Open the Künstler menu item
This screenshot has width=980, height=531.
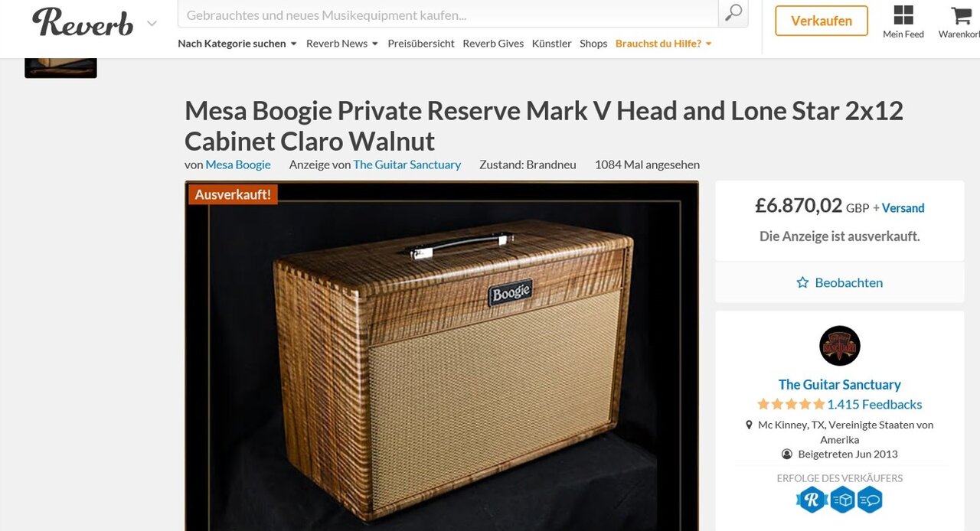[x=552, y=44]
